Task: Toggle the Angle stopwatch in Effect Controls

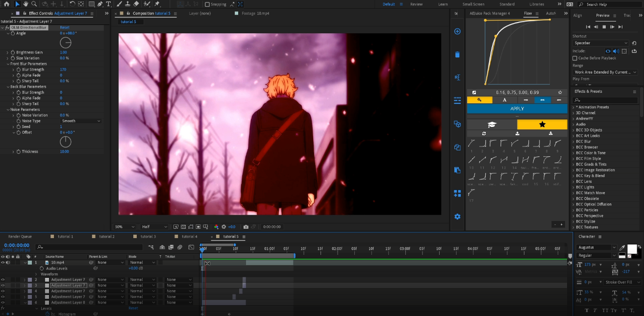Action: point(13,33)
